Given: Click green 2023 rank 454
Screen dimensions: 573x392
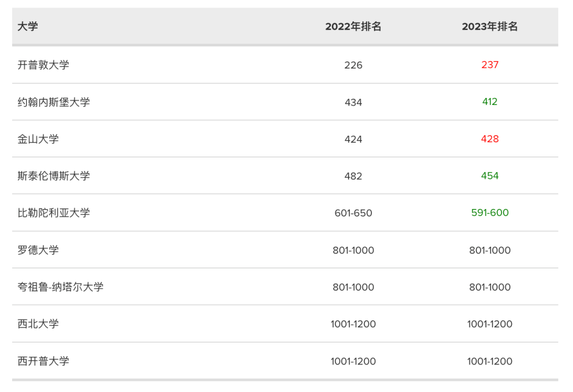Looking at the screenshot, I should tap(490, 176).
